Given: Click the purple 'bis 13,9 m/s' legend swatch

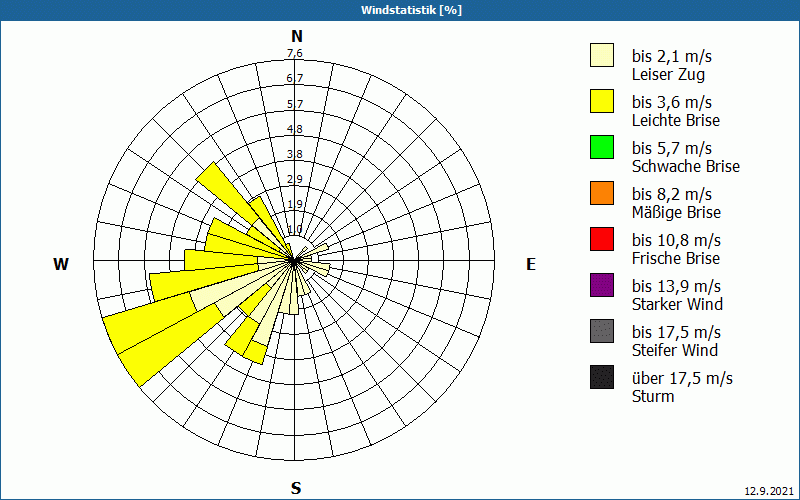Looking at the screenshot, I should click(x=602, y=285).
